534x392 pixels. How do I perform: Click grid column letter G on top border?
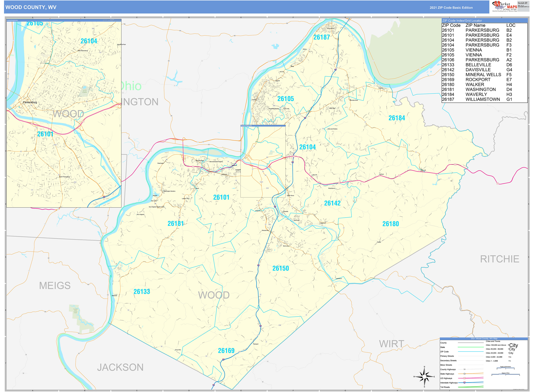point(345,17)
